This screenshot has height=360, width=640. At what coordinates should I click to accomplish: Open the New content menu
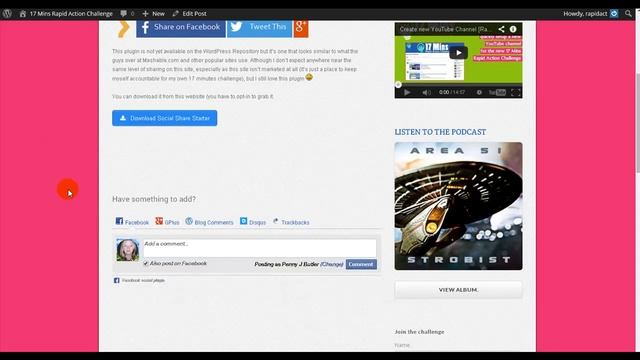(153, 13)
